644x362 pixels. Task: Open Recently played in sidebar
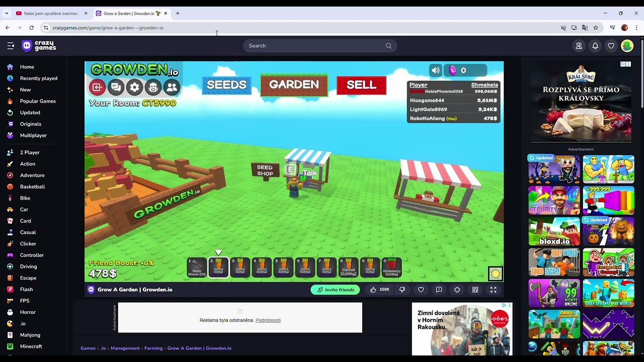coord(39,78)
